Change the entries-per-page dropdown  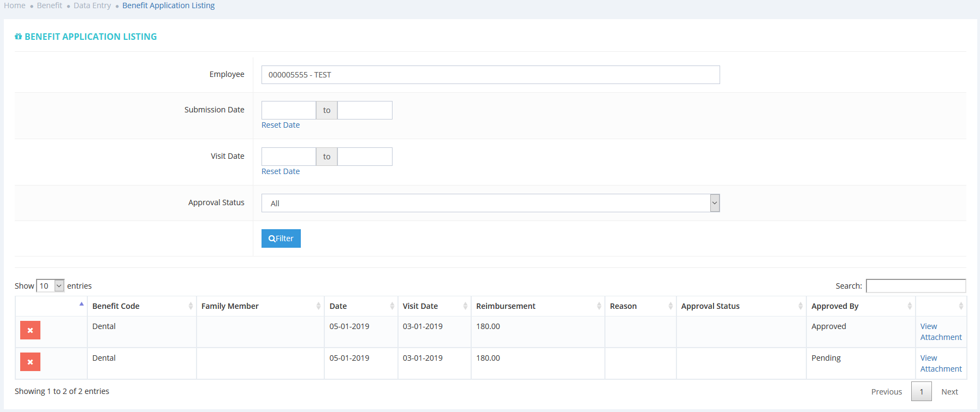[50, 286]
